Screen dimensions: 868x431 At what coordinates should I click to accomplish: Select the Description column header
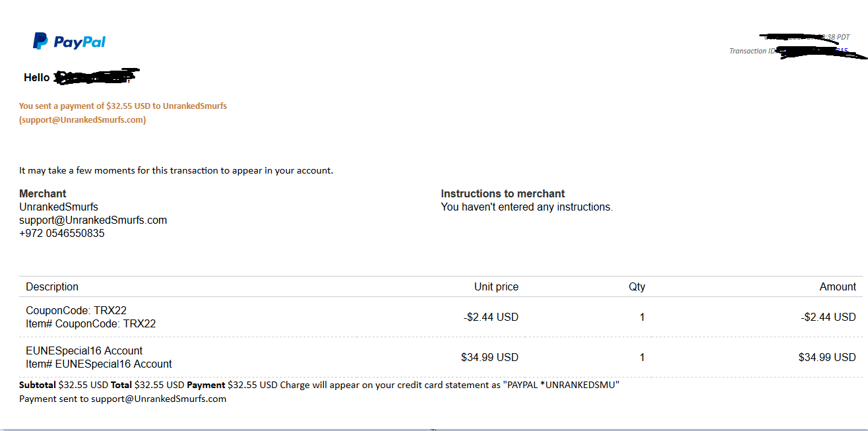click(x=52, y=287)
